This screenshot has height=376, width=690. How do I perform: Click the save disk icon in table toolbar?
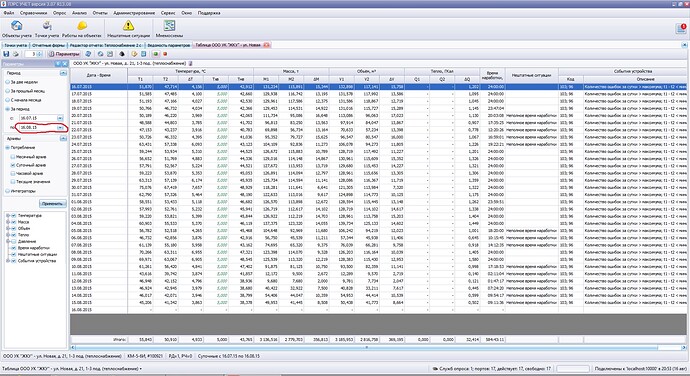click(6, 54)
